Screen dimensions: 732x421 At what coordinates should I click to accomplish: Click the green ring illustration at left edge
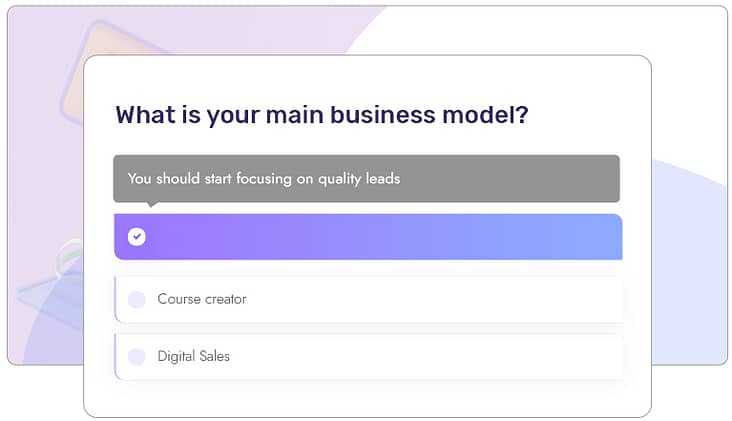(x=69, y=257)
